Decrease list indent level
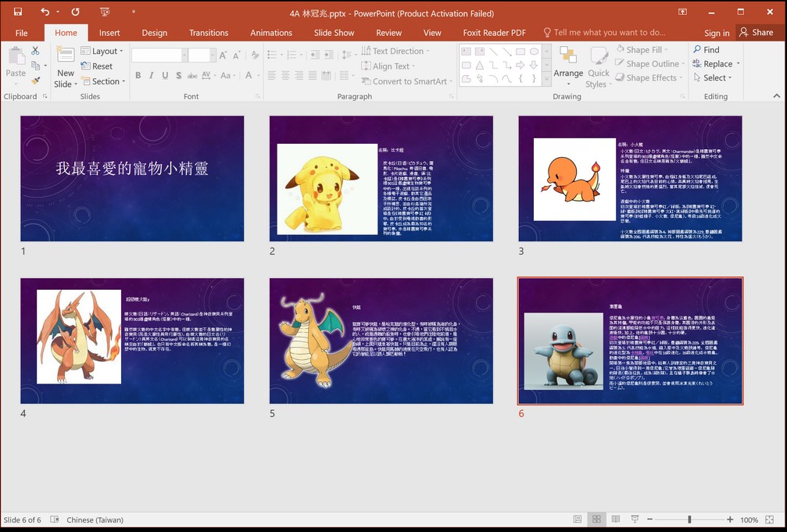Screen dimensions: 787x532 point(315,55)
